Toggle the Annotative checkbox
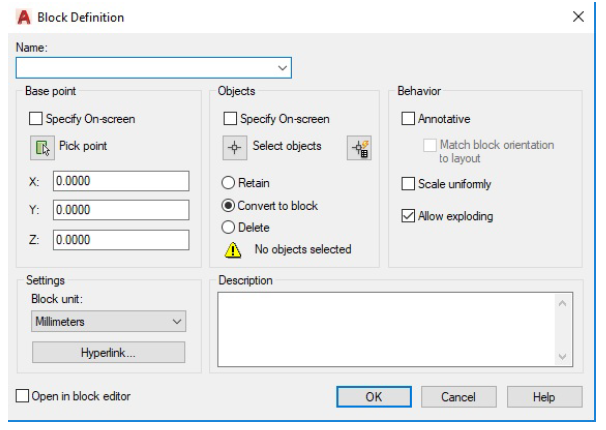This screenshot has width=606, height=430. (408, 119)
